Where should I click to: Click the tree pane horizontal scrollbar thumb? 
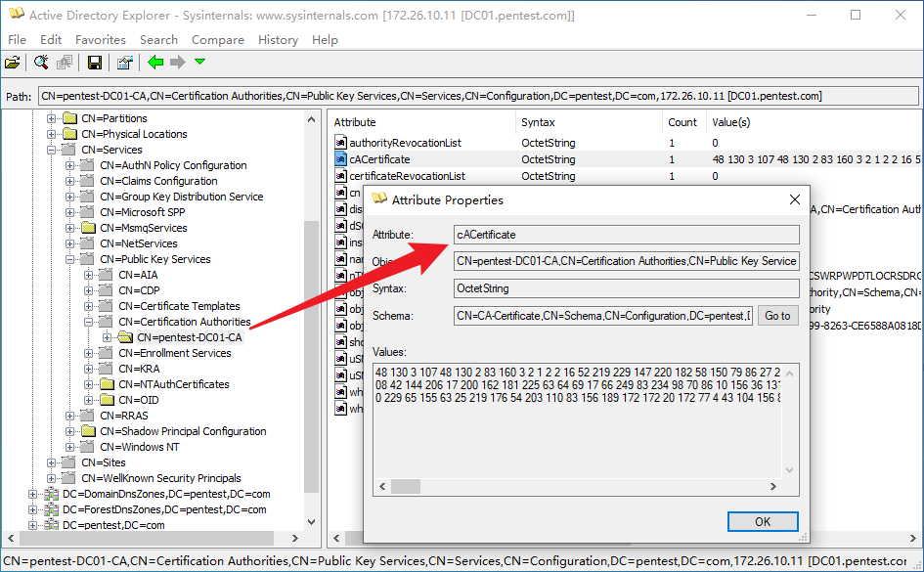pos(147,538)
